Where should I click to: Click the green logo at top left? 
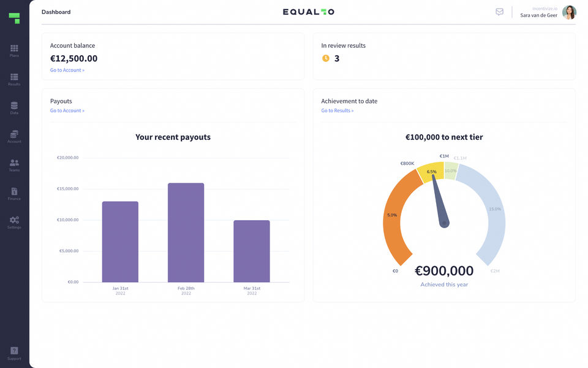coord(14,18)
